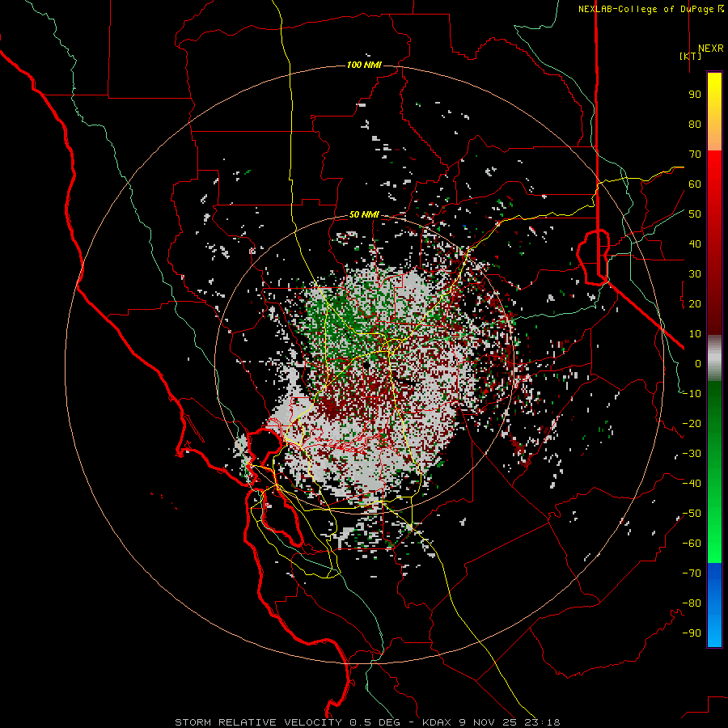Select the positive 10 value on velocity scale

tap(695, 334)
